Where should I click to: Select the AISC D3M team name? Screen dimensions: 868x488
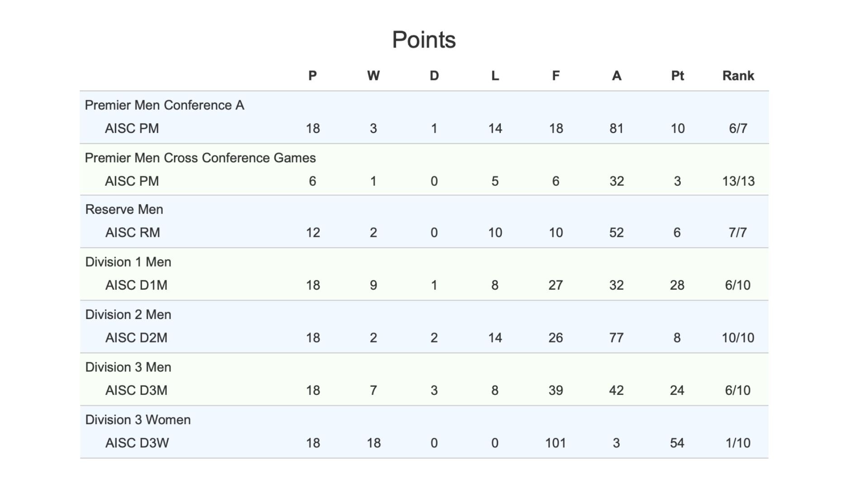pyautogui.click(x=136, y=390)
